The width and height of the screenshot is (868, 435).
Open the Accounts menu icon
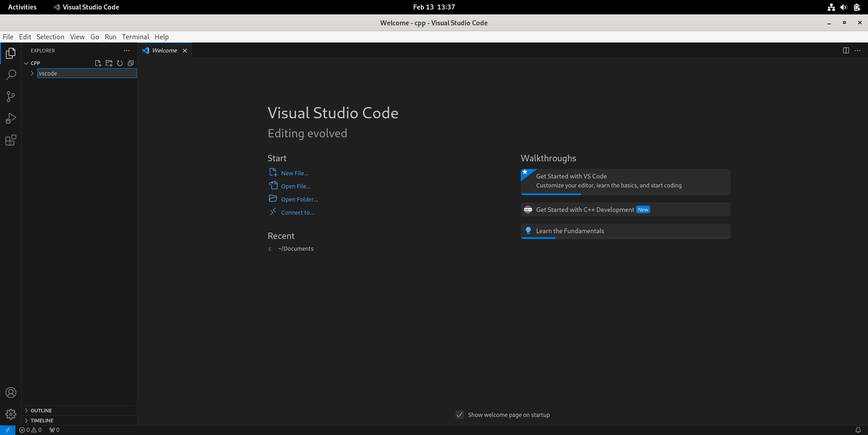pos(11,393)
